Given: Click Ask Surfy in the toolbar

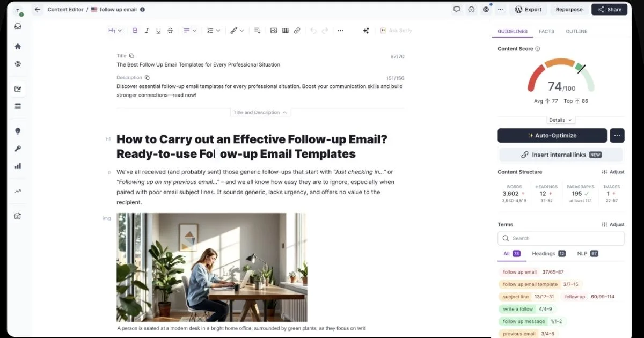Looking at the screenshot, I should (x=396, y=31).
